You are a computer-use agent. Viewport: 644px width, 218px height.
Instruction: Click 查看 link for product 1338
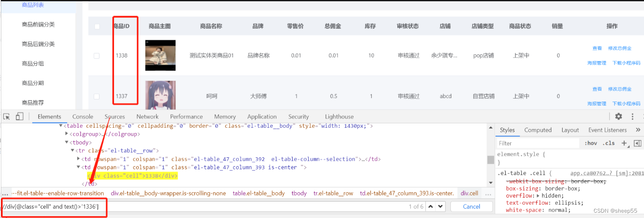tap(597, 48)
